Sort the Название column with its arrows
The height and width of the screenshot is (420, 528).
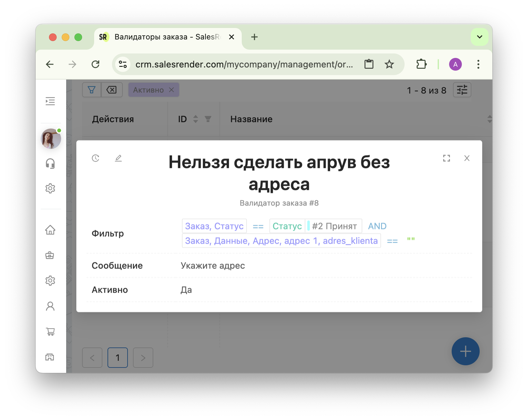490,119
